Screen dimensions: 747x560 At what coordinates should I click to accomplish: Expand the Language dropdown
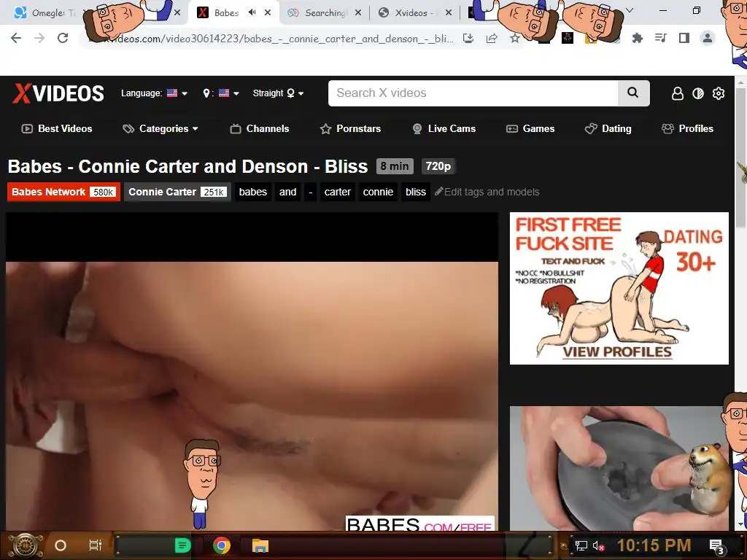pos(154,93)
